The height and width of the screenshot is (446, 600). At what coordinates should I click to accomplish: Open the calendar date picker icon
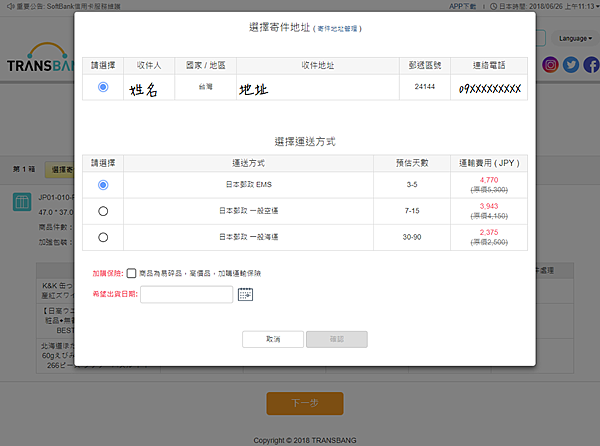click(245, 295)
